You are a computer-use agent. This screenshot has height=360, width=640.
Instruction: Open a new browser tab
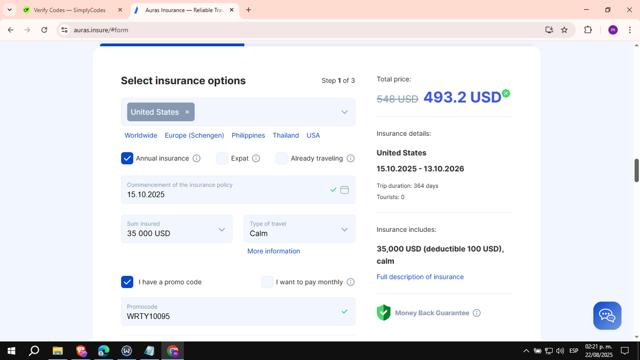click(x=248, y=10)
